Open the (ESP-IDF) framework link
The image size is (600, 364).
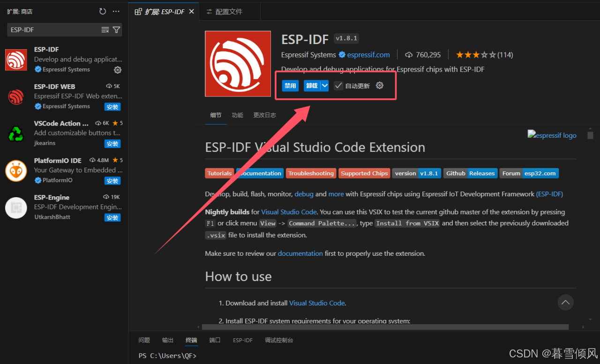(549, 194)
